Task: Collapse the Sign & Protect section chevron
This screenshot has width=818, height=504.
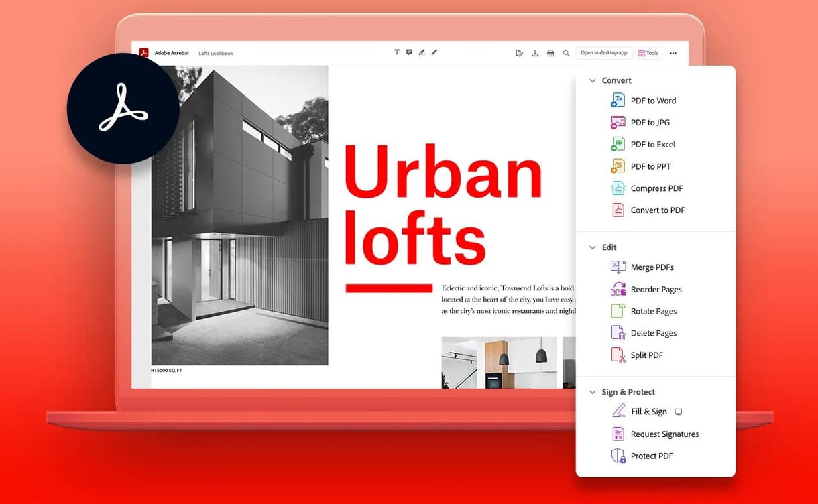Action: (x=592, y=392)
